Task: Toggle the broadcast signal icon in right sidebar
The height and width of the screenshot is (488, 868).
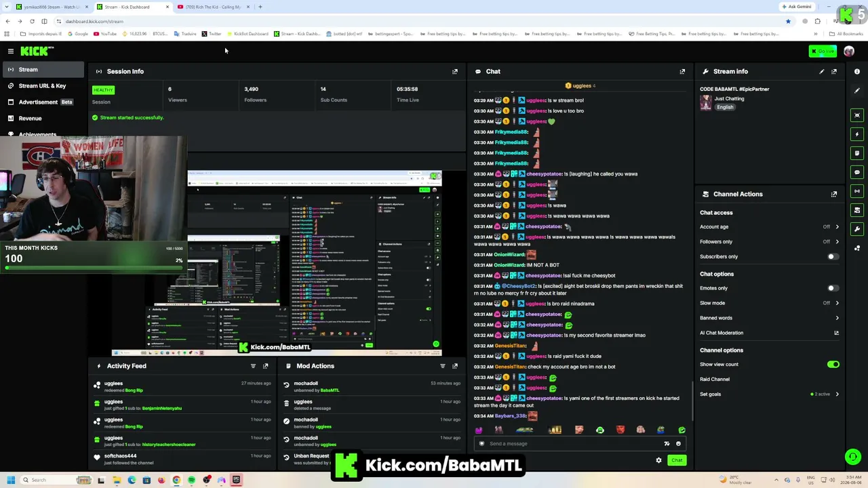Action: (x=857, y=191)
